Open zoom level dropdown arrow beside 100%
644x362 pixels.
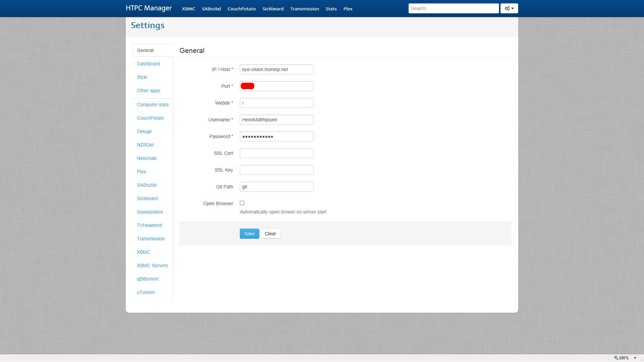click(635, 358)
